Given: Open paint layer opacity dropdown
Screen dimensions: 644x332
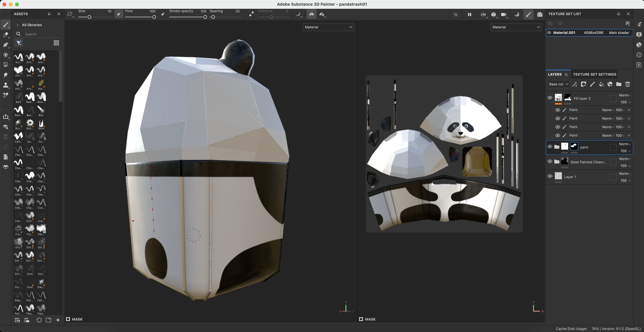Looking at the screenshot, I should point(625,151).
